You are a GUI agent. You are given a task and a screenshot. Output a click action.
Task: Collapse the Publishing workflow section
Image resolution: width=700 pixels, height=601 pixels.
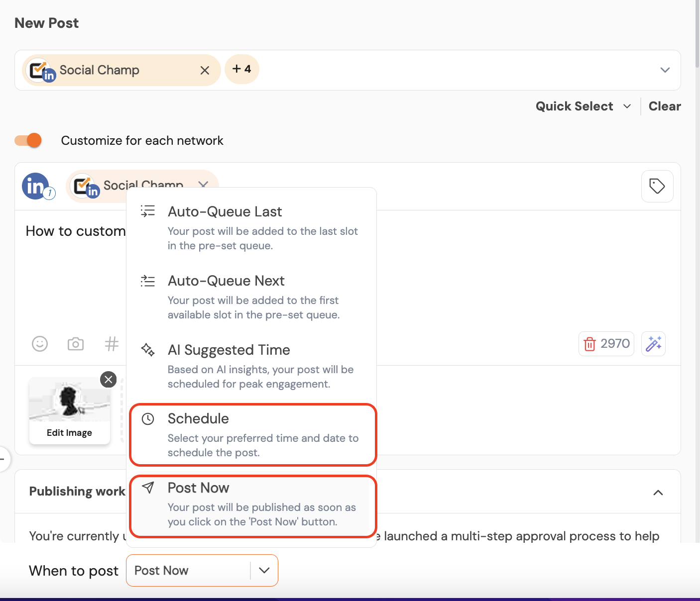(x=658, y=493)
